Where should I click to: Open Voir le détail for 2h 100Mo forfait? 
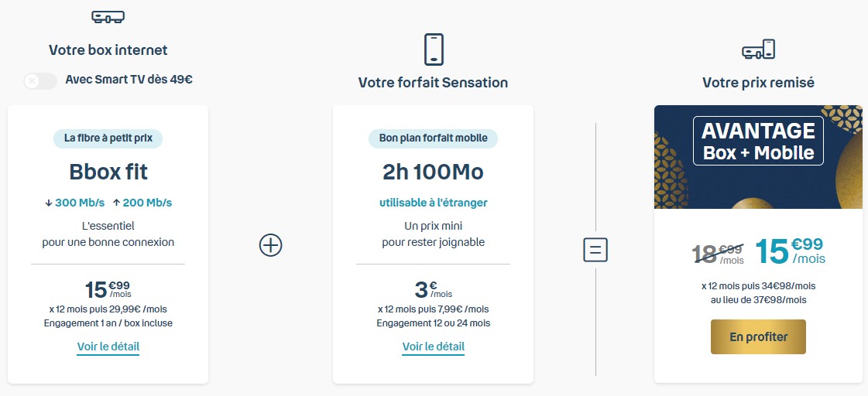(x=433, y=346)
